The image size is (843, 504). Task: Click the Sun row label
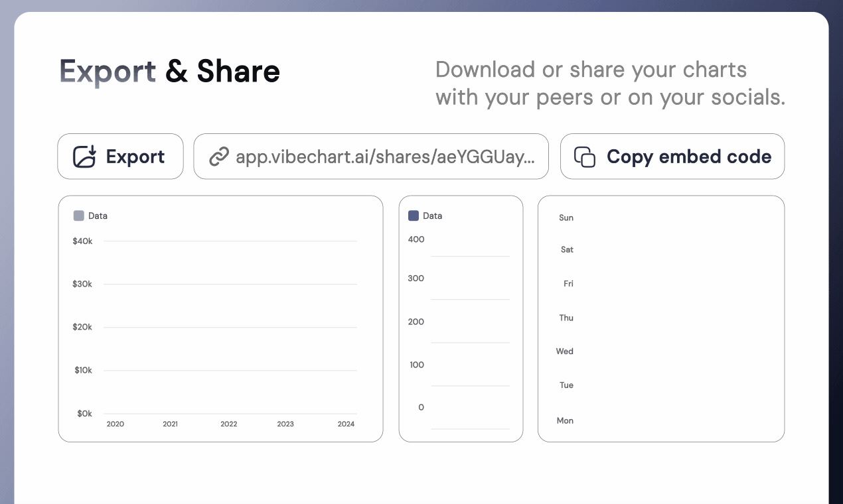[566, 218]
